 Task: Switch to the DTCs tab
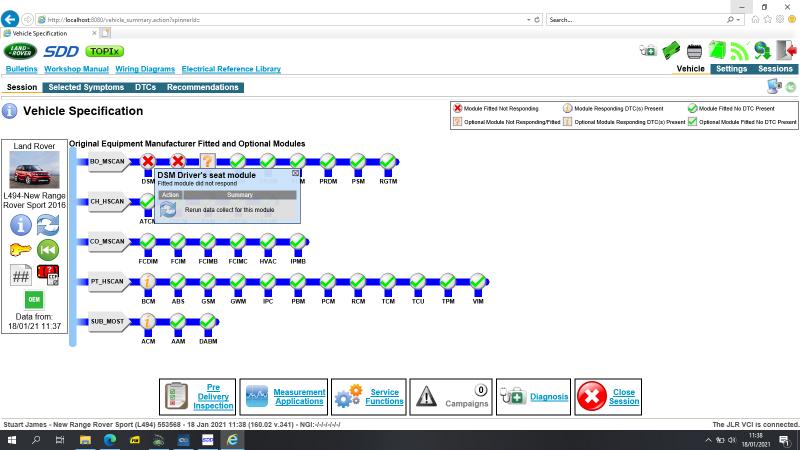[x=145, y=87]
